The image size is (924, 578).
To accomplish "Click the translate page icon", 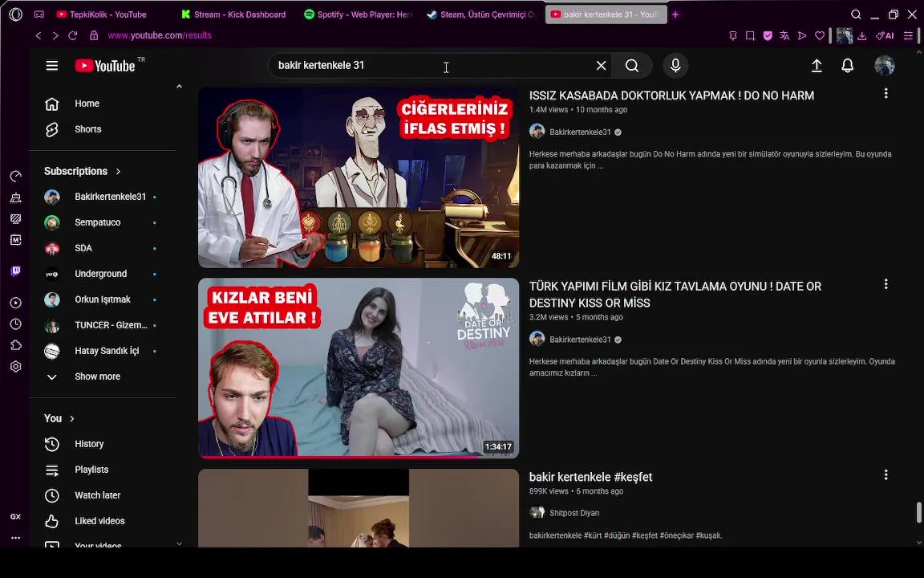I will [784, 36].
